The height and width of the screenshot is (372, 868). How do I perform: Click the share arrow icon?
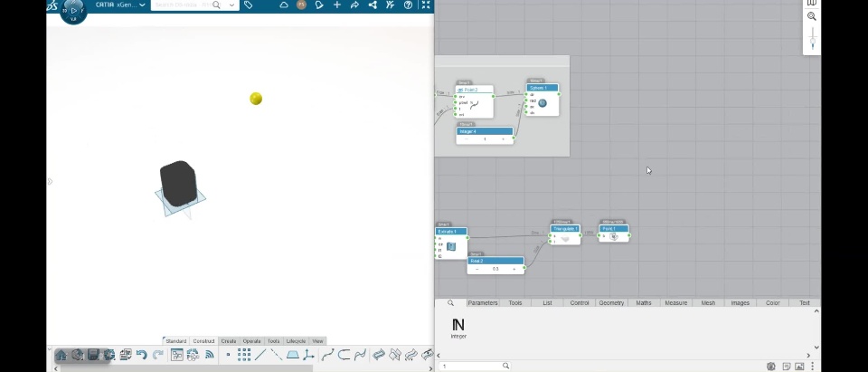tap(354, 5)
